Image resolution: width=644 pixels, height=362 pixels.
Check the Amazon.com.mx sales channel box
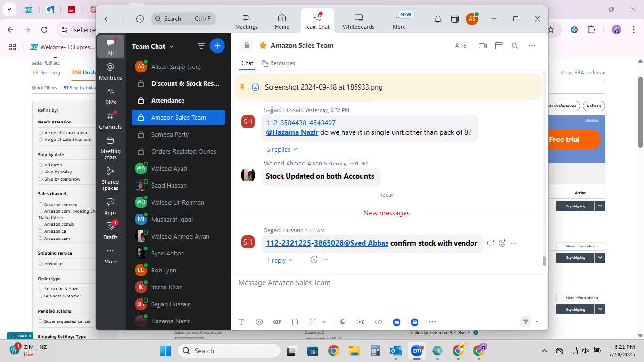(41, 205)
